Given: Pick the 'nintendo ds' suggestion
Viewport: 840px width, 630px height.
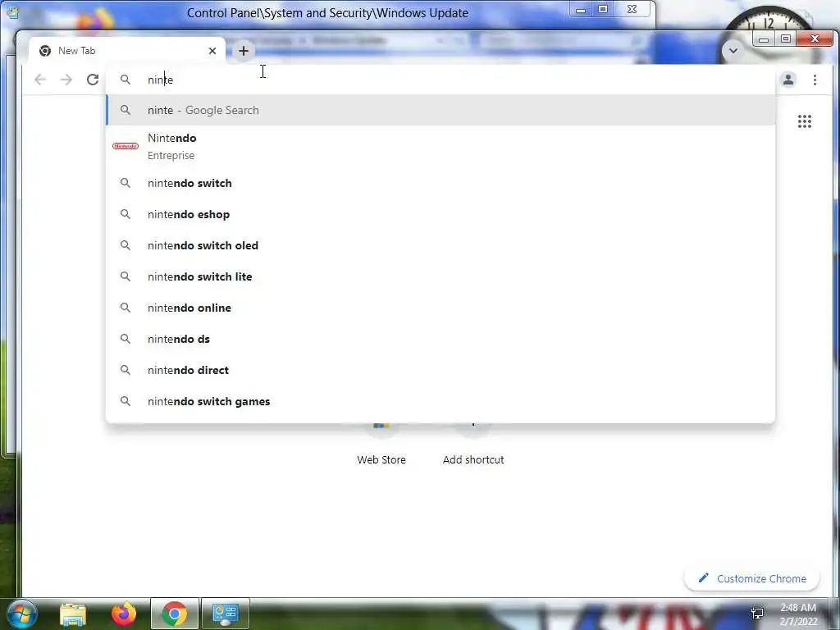Looking at the screenshot, I should [441, 339].
